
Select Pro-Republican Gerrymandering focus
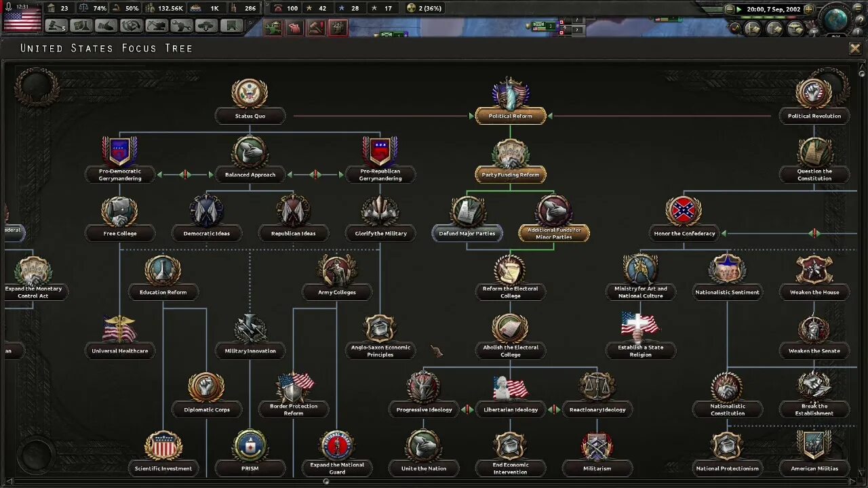point(380,174)
